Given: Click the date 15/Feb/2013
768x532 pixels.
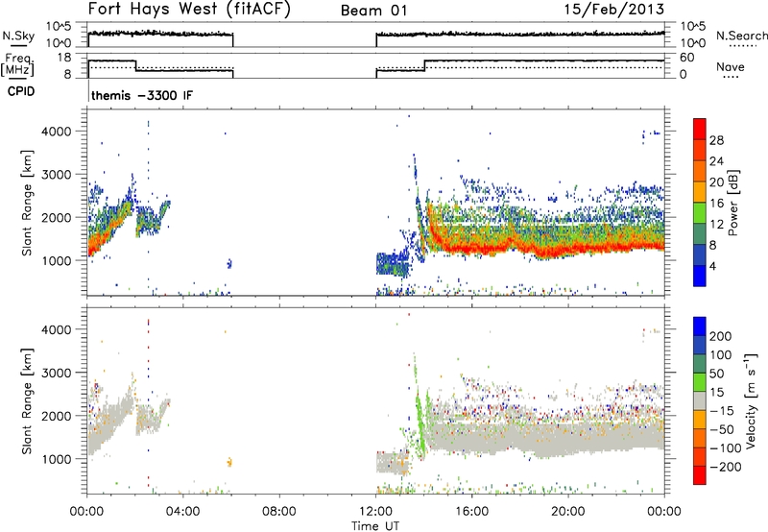Looking at the screenshot, I should (614, 9).
